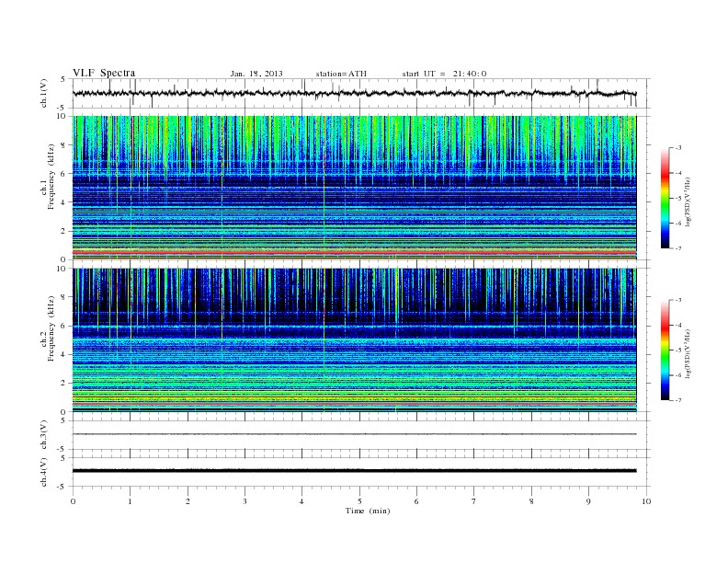Screen dimensions: 728x563
Task: Click the "ch.1(V)" axis label
Action: point(43,93)
